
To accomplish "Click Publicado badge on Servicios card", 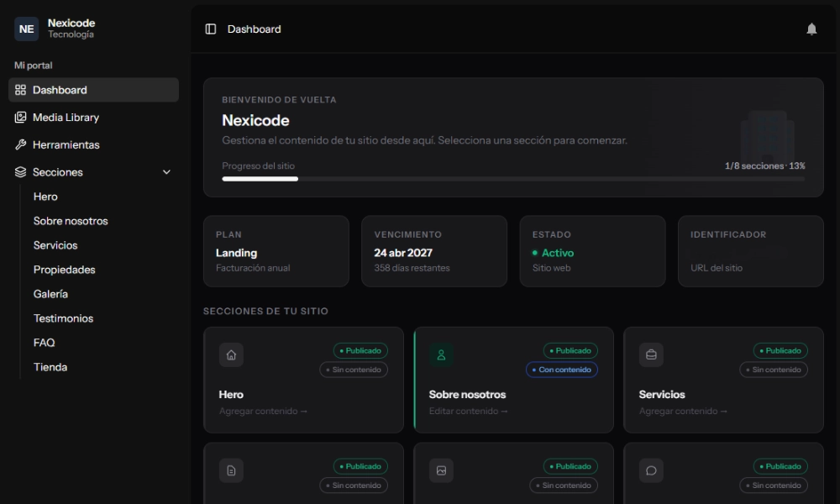I will click(780, 351).
